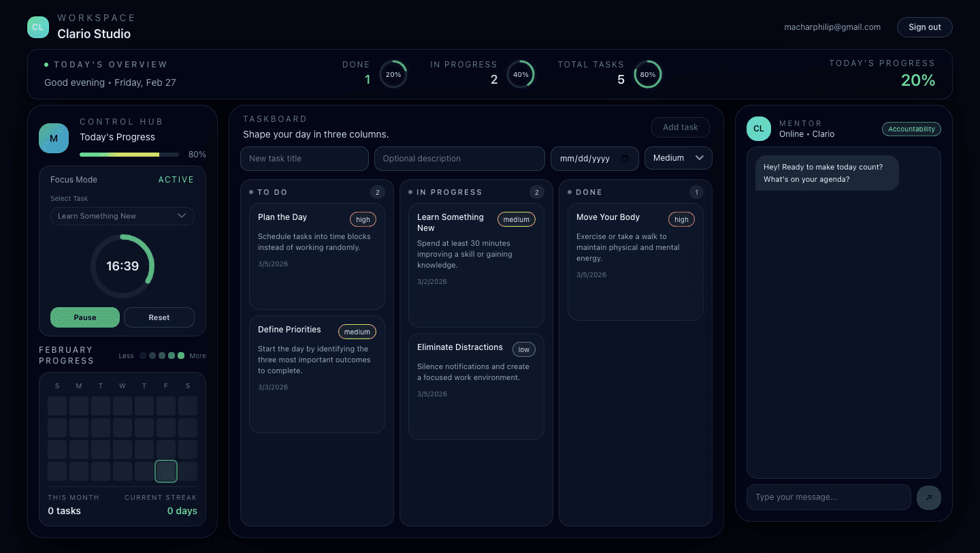The height and width of the screenshot is (553, 980).
Task: Click the M Control Hub avatar icon
Action: (54, 138)
